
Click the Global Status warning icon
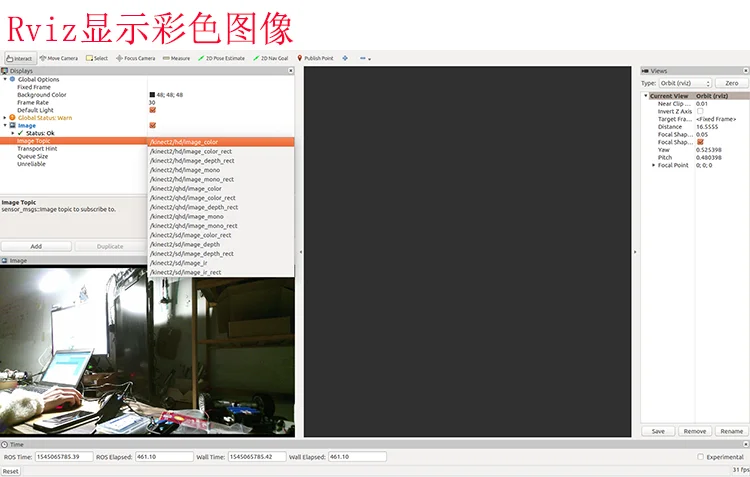[12, 117]
